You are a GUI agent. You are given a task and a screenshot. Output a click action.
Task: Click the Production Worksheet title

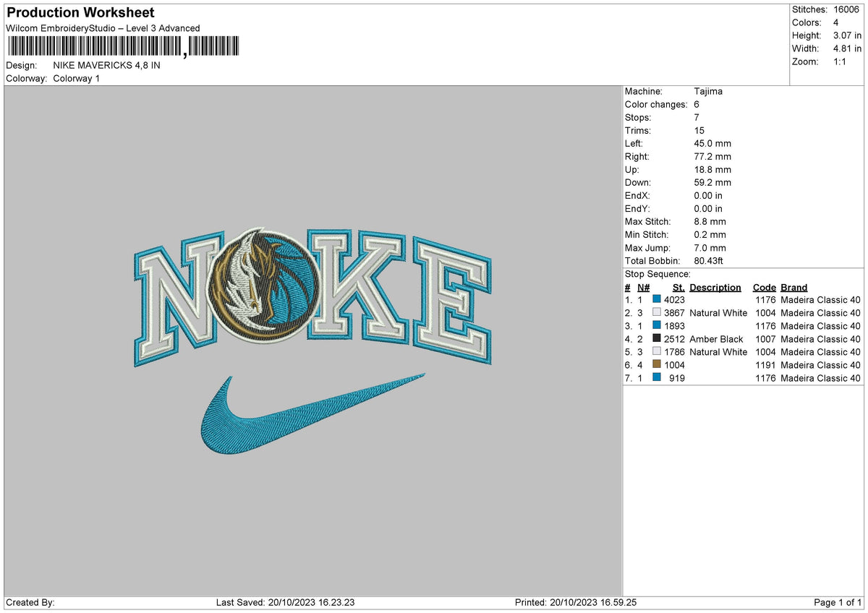coord(80,13)
